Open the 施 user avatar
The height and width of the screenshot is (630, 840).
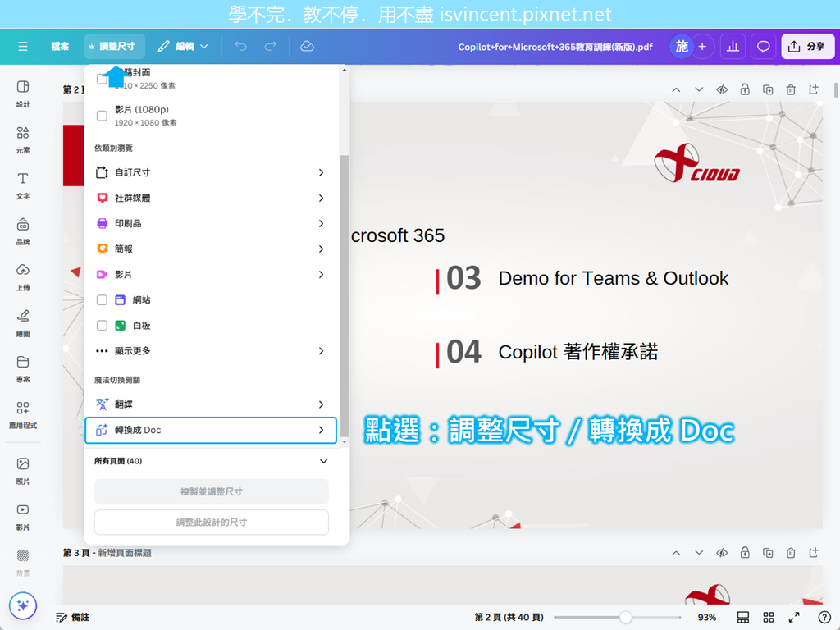(x=682, y=47)
